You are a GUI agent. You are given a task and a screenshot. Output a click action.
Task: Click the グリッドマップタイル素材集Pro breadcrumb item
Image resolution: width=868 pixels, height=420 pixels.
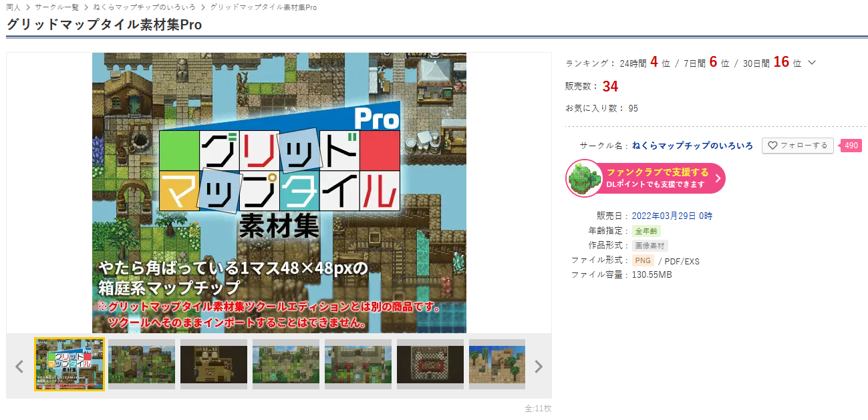[263, 7]
